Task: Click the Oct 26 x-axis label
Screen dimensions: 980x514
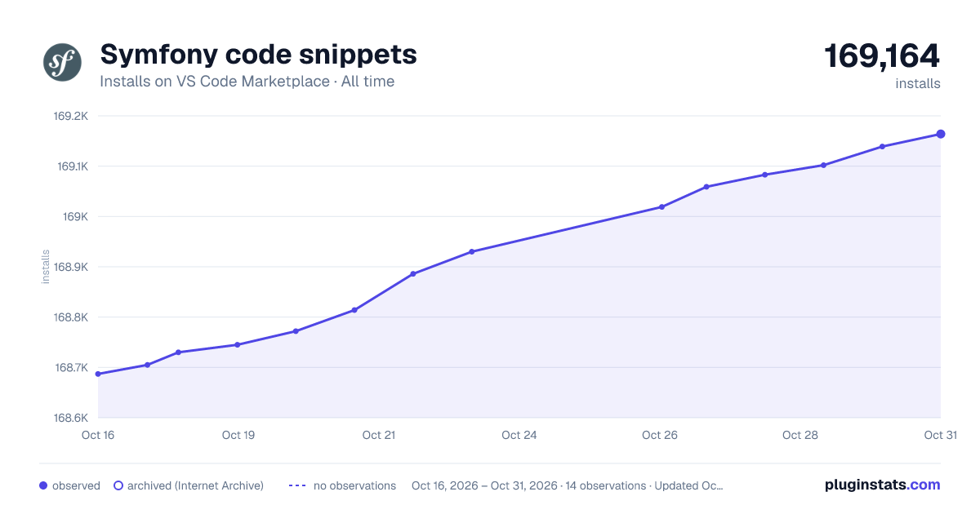Action: (660, 435)
